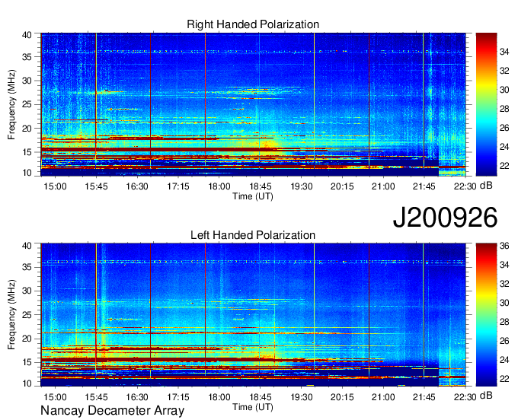Screen dimensions: 518x420
Task: Click the "dB" unit label beside the Left Handed plot
Action: point(486,396)
